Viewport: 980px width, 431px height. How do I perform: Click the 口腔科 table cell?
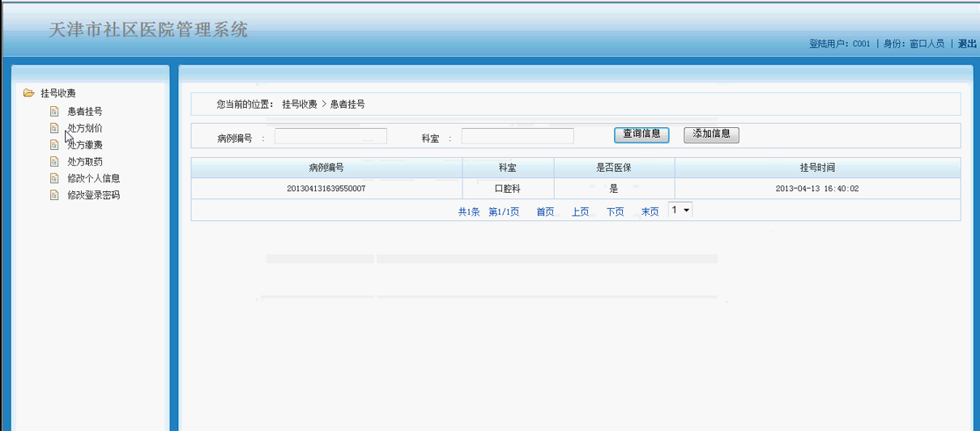point(508,188)
